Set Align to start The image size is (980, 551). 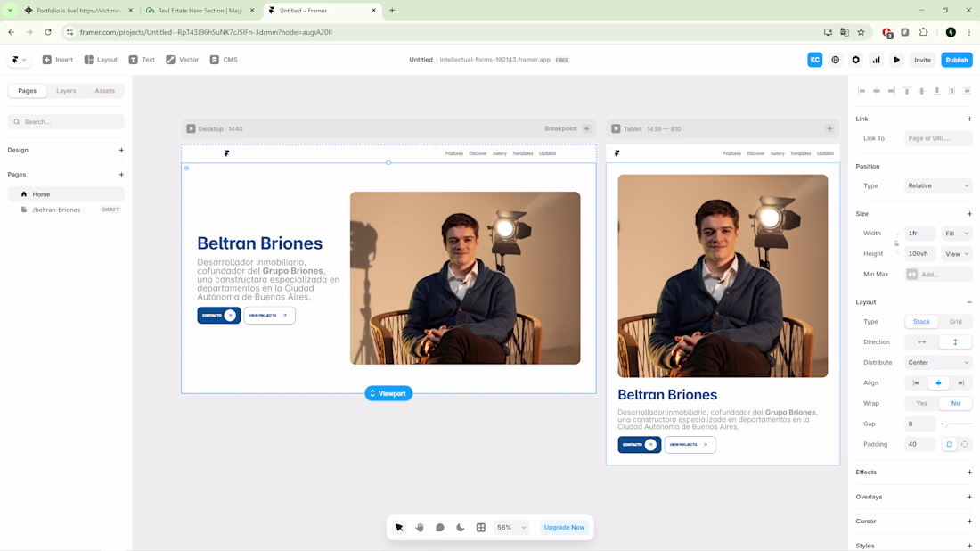tap(916, 382)
